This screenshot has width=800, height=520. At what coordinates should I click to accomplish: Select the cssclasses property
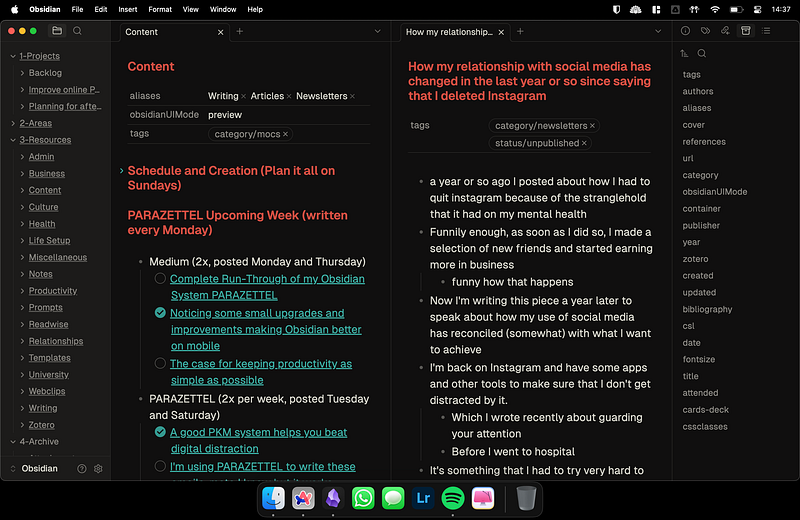pos(705,427)
